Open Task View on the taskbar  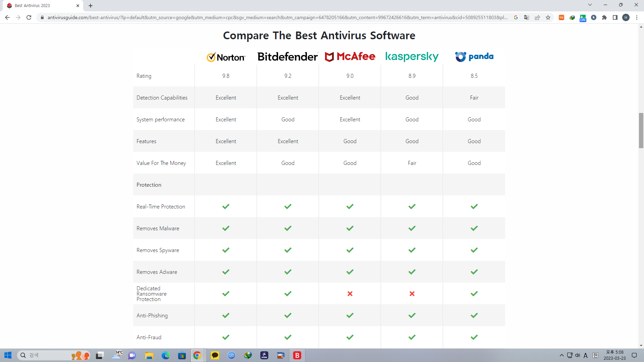[x=100, y=355]
